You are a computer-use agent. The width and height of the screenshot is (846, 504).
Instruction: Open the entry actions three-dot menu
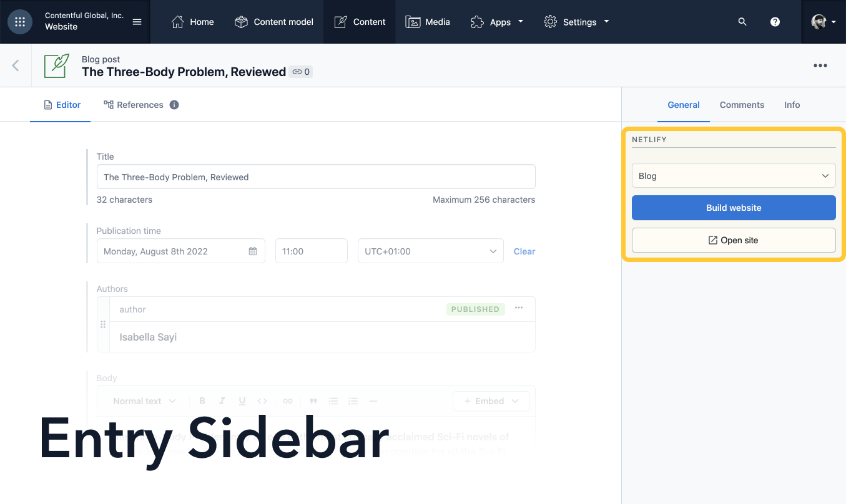pos(820,65)
